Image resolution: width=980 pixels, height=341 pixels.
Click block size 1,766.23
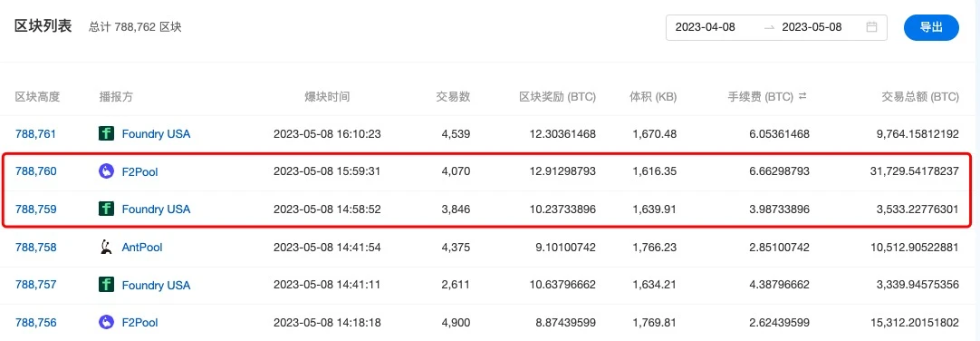click(x=655, y=248)
